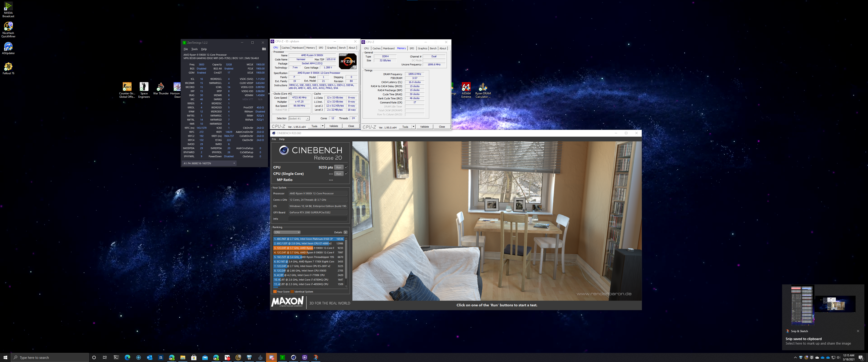Switch to ZenTimings green taskbar icon
Viewport: 868px width, 362px height.
pos(282,357)
